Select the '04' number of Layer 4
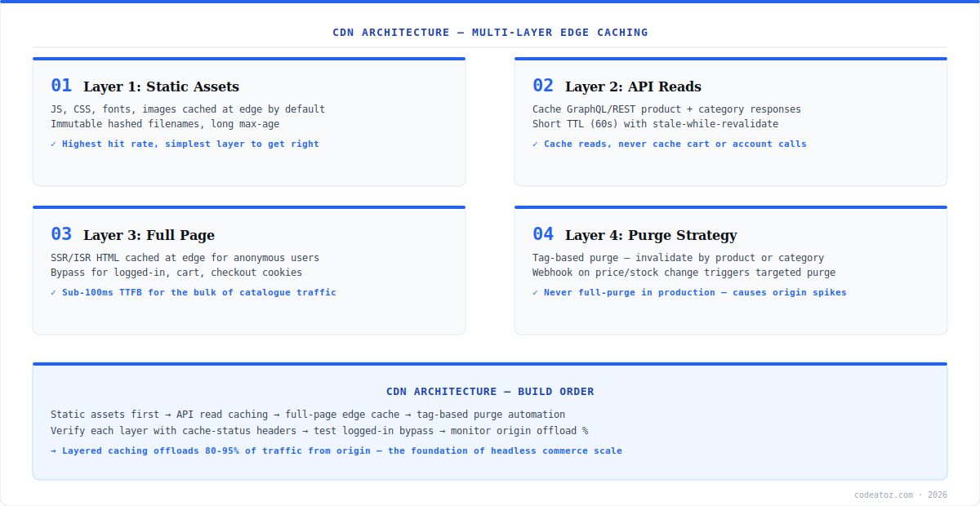The image size is (980, 506). 543,234
